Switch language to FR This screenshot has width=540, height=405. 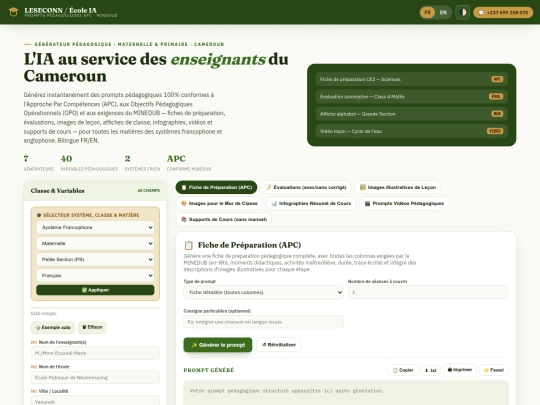coord(427,12)
